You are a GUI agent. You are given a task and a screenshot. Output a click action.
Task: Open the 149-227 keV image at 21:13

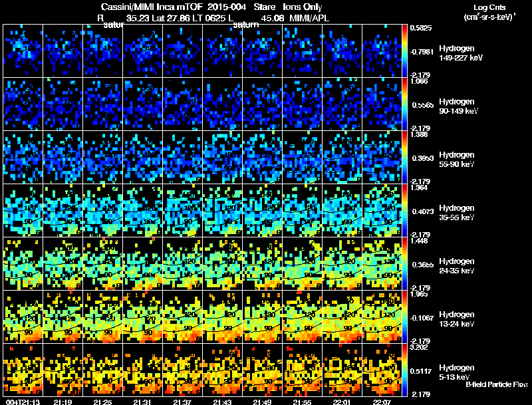(23, 51)
